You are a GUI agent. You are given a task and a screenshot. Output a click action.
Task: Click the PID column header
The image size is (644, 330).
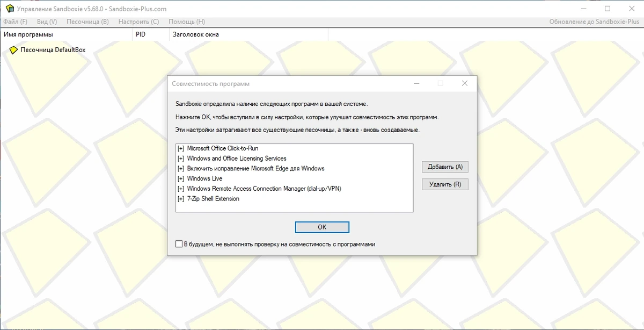coord(151,34)
